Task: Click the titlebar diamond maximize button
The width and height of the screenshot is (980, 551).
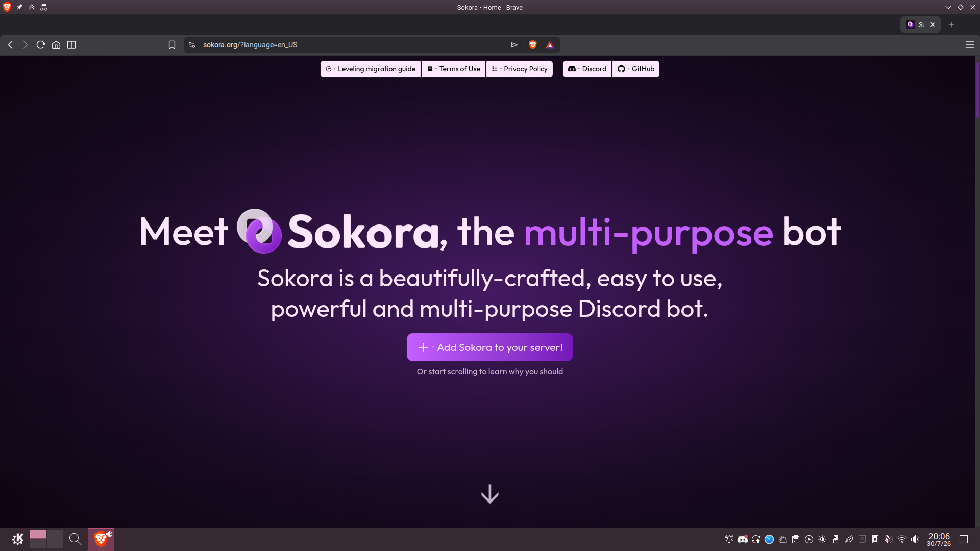Action: click(961, 7)
